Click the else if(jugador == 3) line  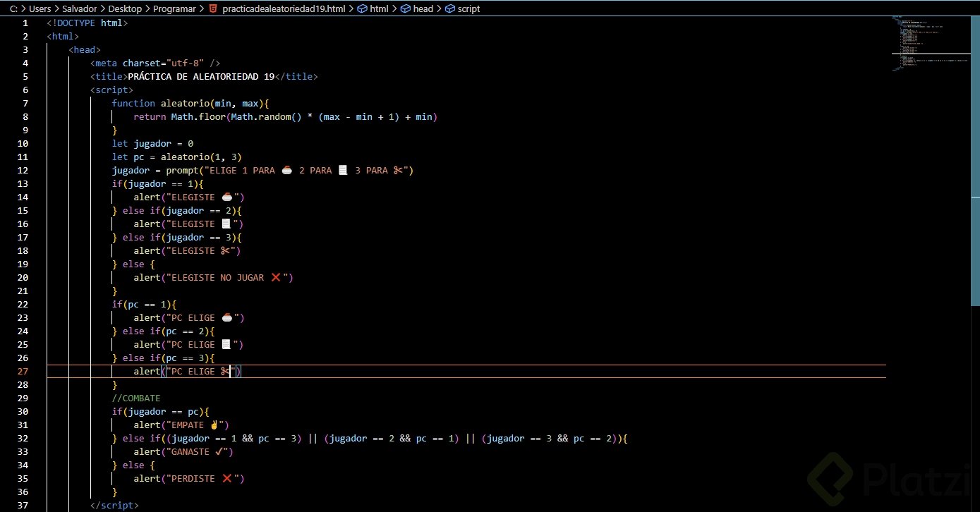176,237
